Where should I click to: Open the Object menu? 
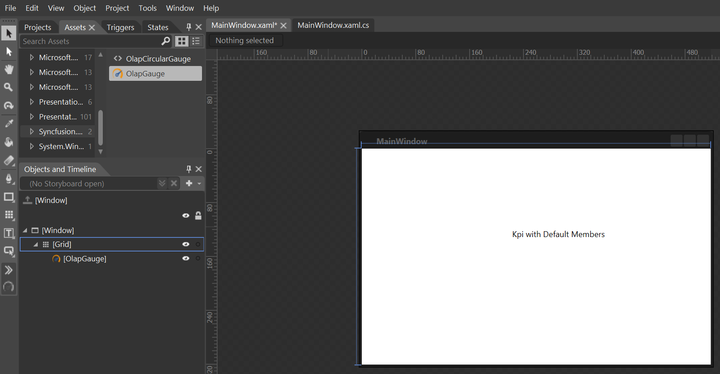coord(84,8)
